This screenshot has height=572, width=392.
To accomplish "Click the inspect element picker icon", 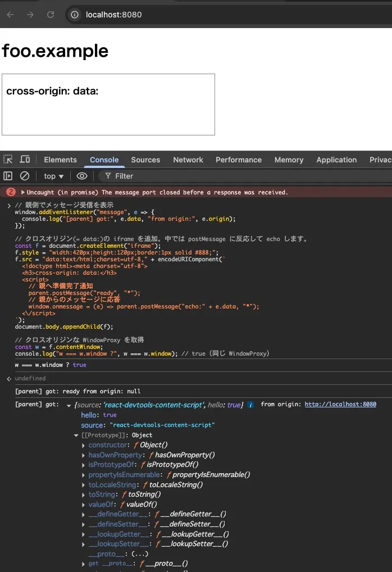I will tap(8, 160).
